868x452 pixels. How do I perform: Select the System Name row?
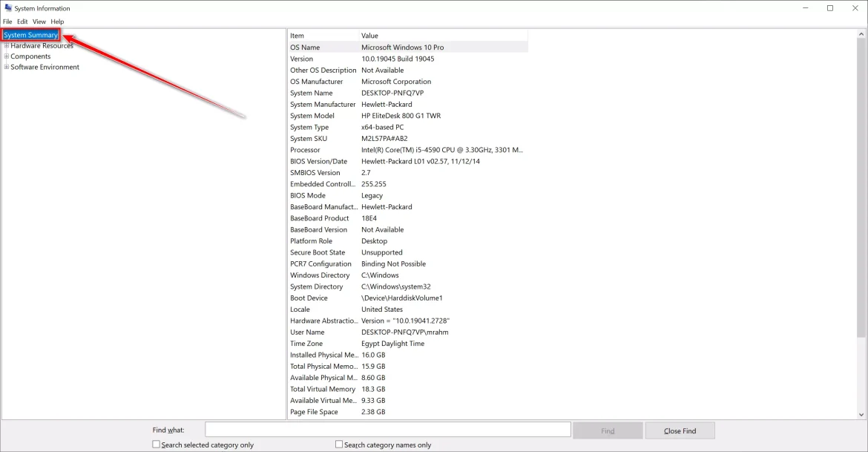tap(408, 93)
